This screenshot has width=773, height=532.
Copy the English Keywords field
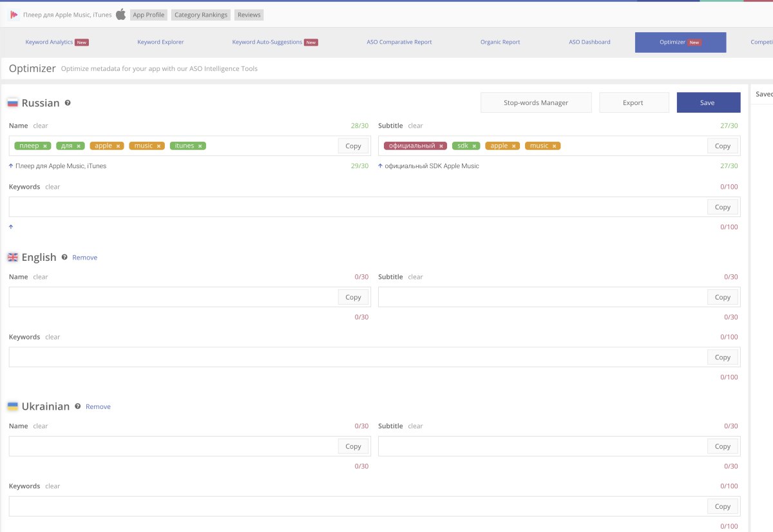click(723, 357)
